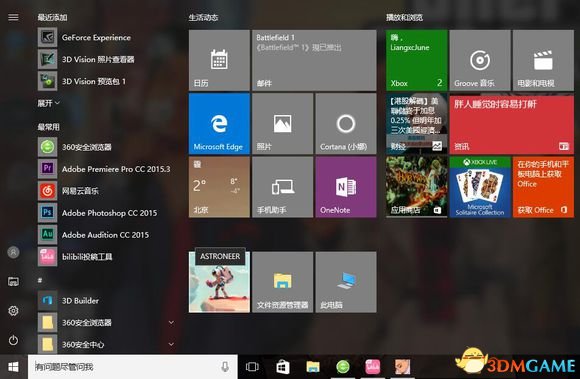Switch to bilibili app on taskbar
This screenshot has width=580, height=379.
pyautogui.click(x=372, y=367)
